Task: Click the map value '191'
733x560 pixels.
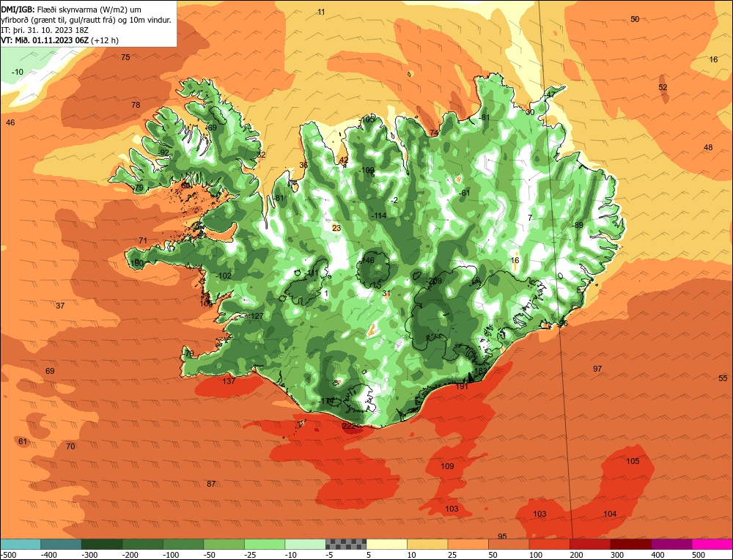Action: point(461,386)
